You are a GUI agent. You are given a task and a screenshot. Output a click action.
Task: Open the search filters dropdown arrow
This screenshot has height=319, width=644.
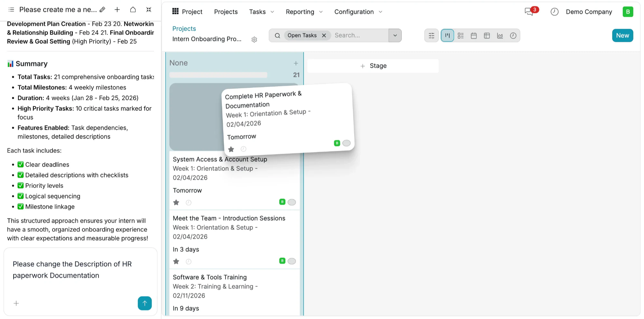(395, 35)
